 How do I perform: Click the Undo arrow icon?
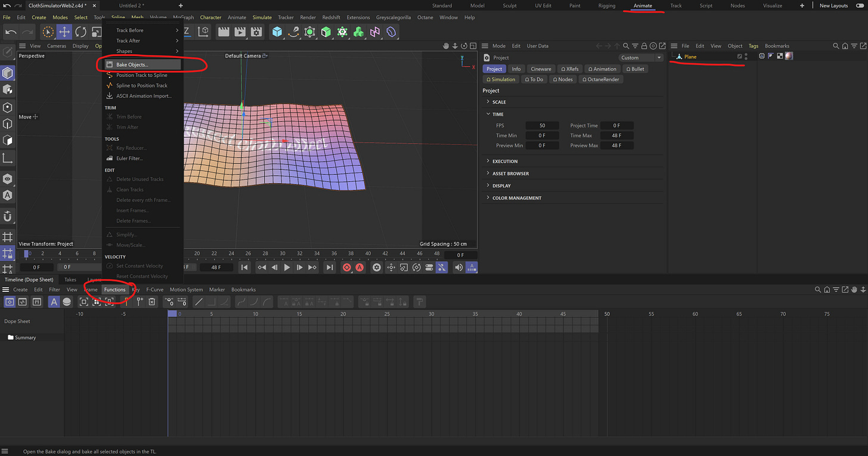(x=11, y=32)
